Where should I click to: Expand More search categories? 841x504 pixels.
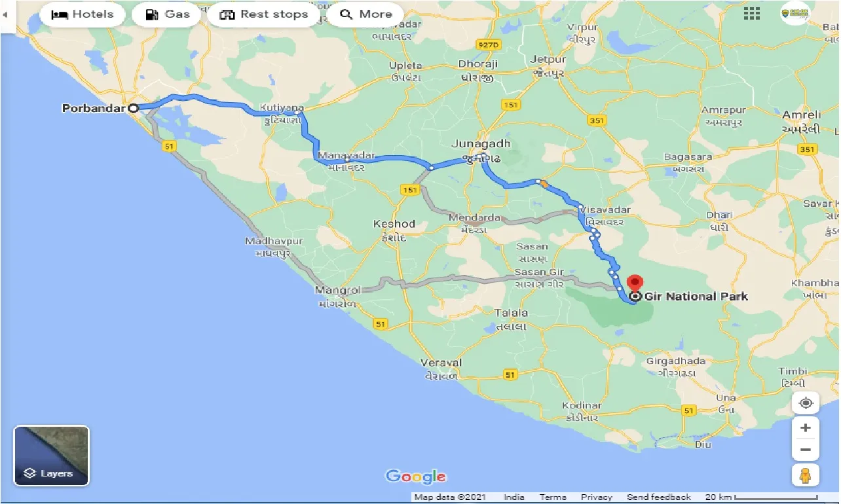[x=365, y=14]
